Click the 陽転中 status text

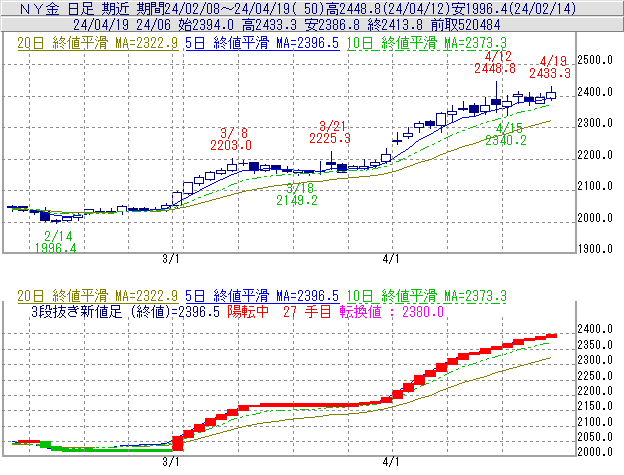[x=248, y=311]
